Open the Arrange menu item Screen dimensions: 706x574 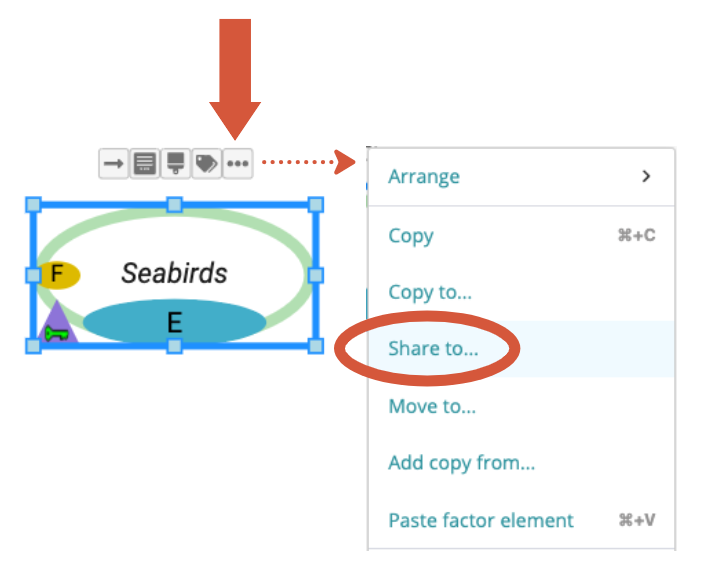click(x=424, y=177)
